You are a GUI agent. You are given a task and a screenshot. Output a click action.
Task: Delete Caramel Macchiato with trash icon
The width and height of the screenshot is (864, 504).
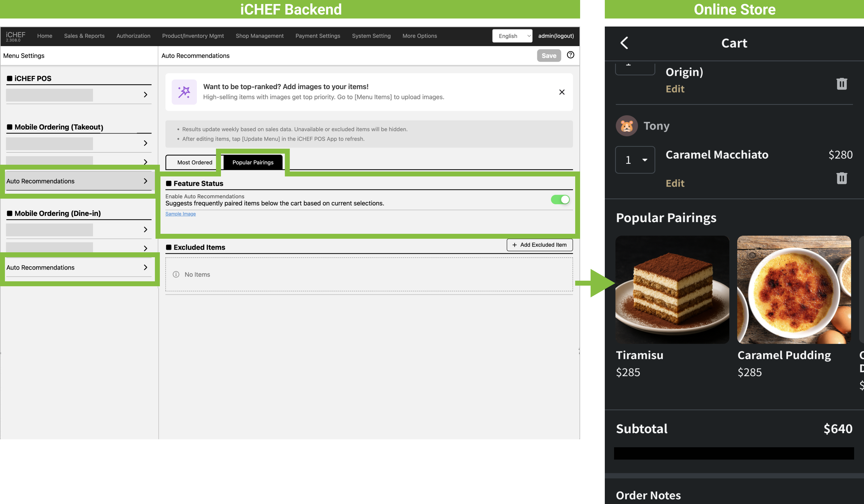[841, 178]
